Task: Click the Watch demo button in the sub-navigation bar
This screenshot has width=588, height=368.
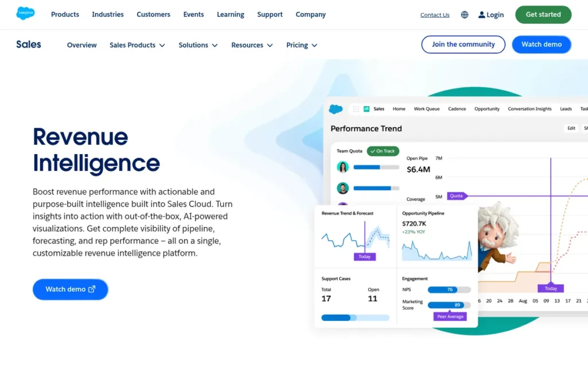Action: pyautogui.click(x=541, y=44)
